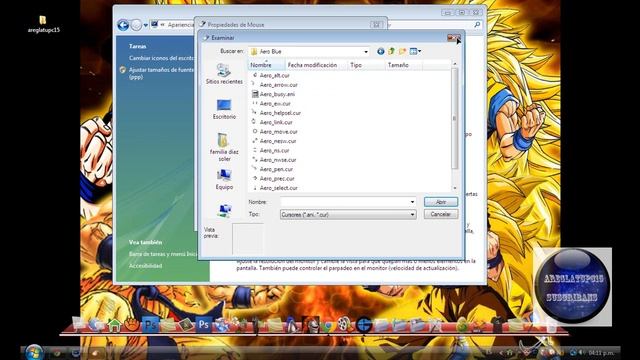Screen dimensions: 640x360
Task: Open recent pages dropdown beside Forward arrow
Action: tap(146, 25)
